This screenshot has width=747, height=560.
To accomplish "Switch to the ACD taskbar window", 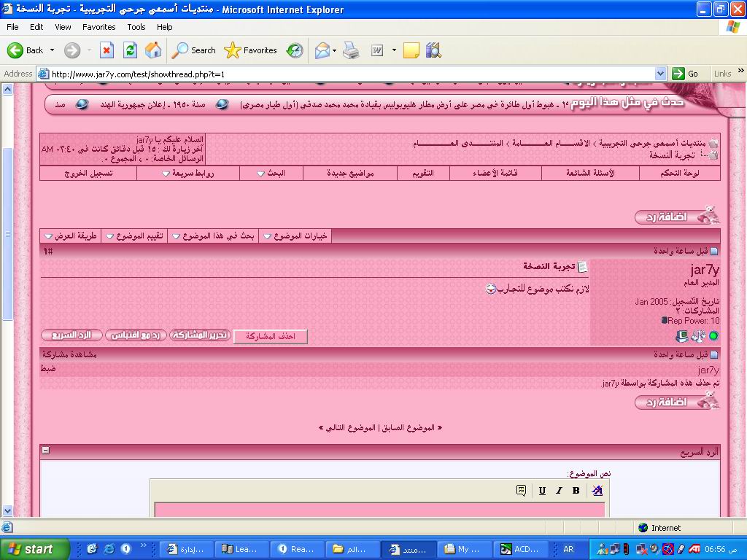I will click(520, 549).
